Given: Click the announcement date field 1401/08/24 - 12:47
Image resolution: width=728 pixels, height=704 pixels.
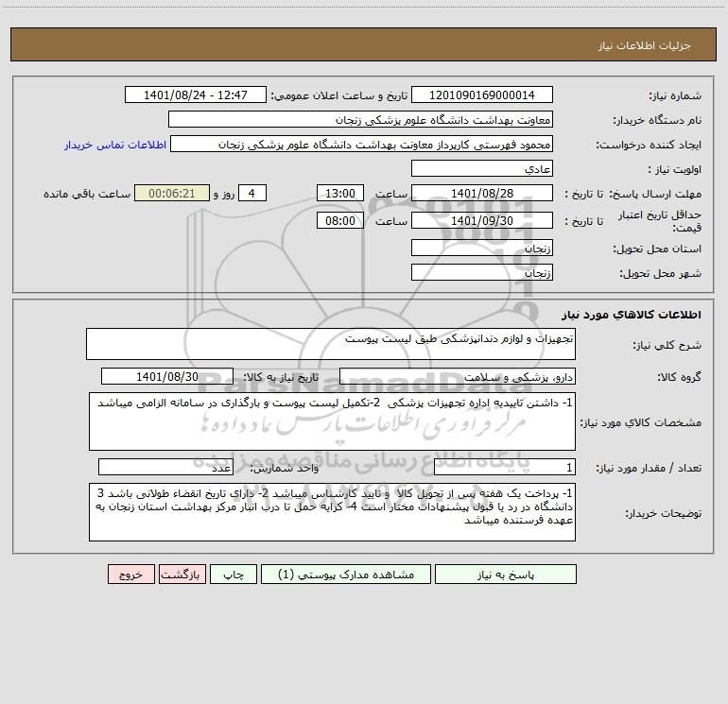Looking at the screenshot, I should (x=196, y=94).
